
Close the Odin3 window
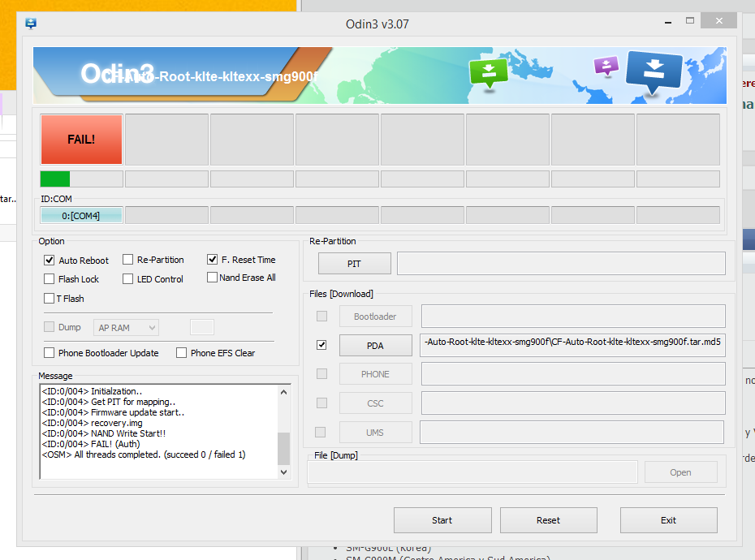pyautogui.click(x=719, y=21)
